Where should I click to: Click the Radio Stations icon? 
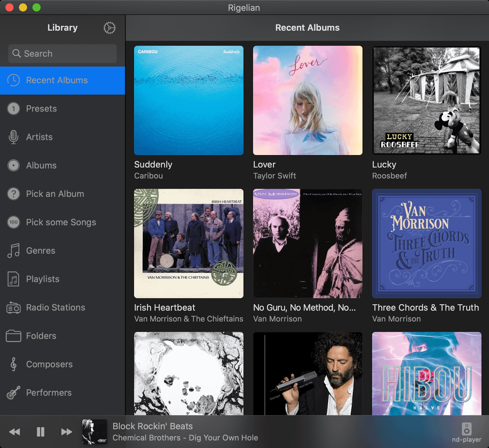coord(13,307)
